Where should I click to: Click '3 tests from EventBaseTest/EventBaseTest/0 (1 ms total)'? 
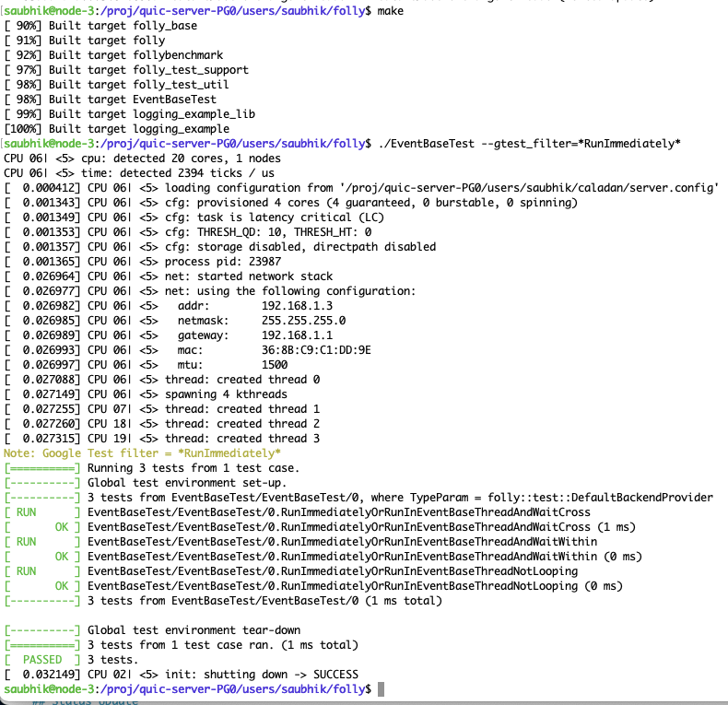pyautogui.click(x=264, y=601)
